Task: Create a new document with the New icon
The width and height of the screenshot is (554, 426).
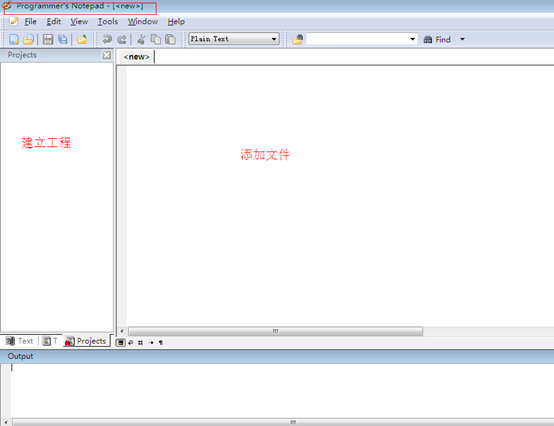Action: tap(14, 39)
